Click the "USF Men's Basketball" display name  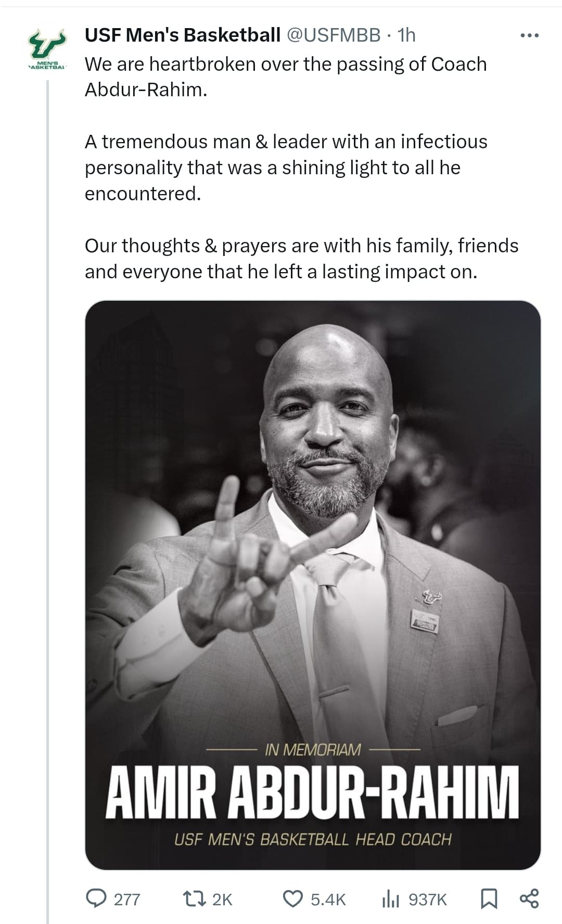182,35
